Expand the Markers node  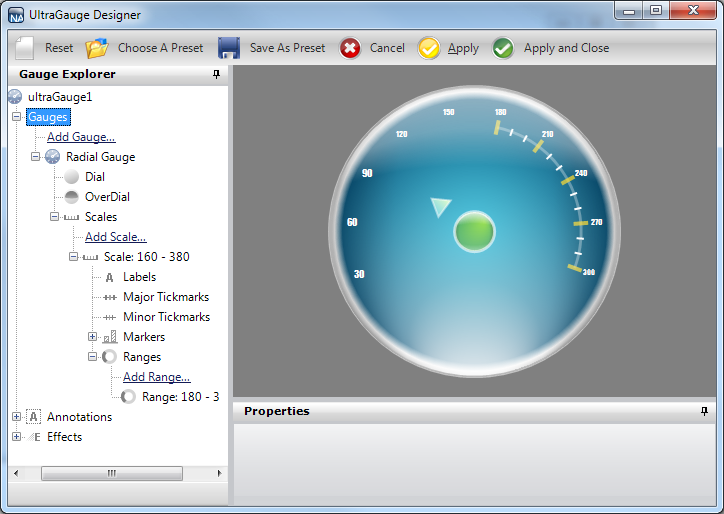click(x=93, y=337)
